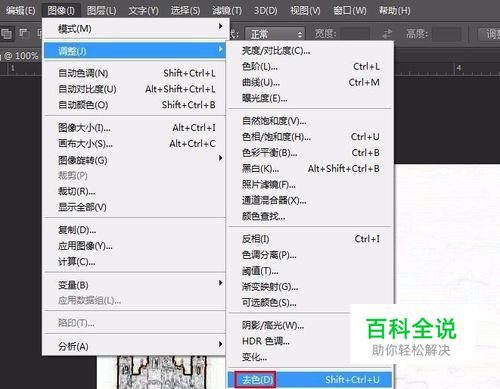Open 自然饱和度(V) adjustment

click(x=310, y=121)
